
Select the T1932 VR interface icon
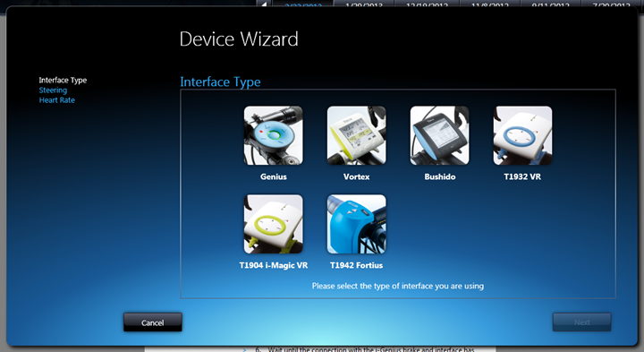click(522, 136)
